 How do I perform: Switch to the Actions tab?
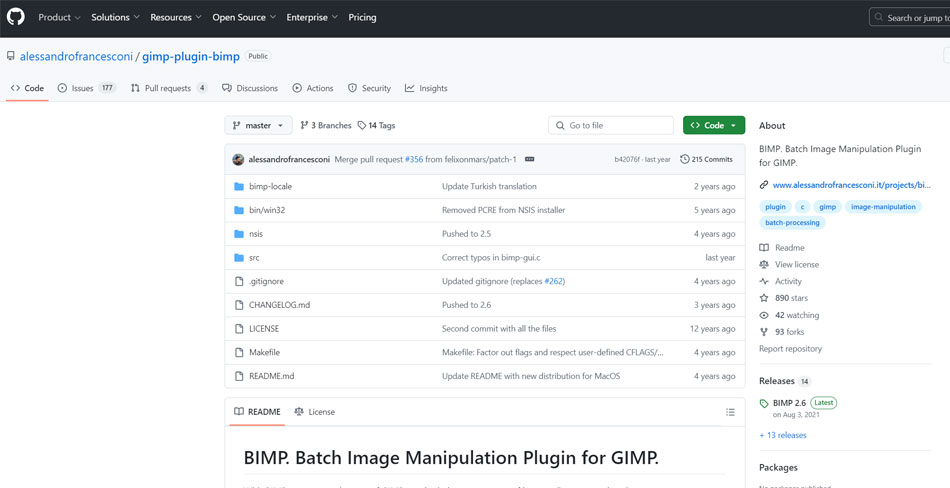pos(313,88)
